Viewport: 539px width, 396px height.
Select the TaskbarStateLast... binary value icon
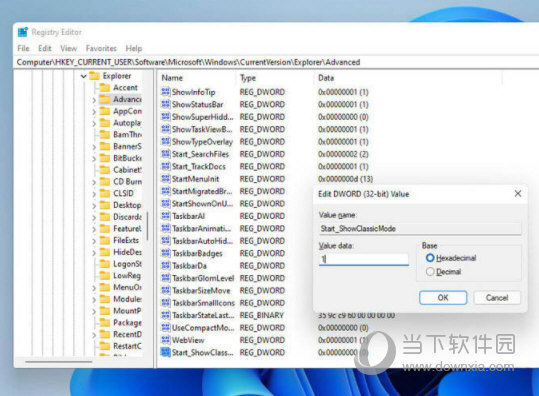[166, 315]
